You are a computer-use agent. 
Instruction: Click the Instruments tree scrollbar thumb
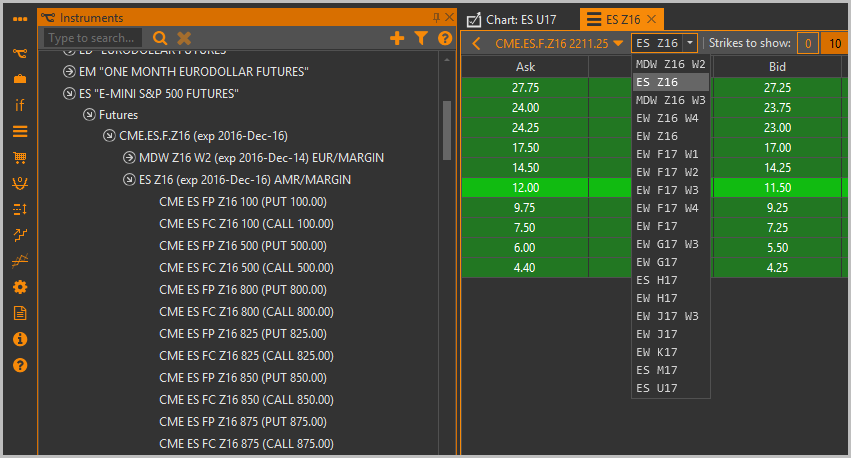point(447,130)
